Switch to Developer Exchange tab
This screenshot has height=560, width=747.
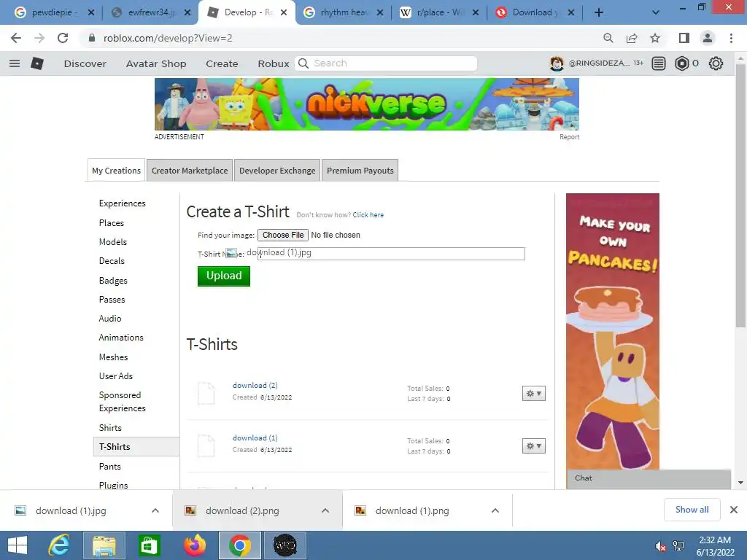click(277, 171)
